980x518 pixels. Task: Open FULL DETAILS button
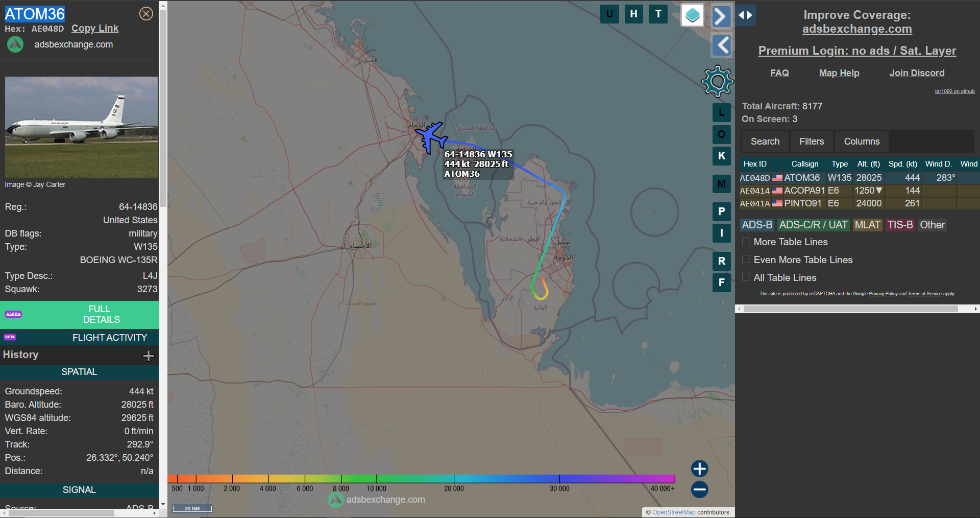coord(79,315)
